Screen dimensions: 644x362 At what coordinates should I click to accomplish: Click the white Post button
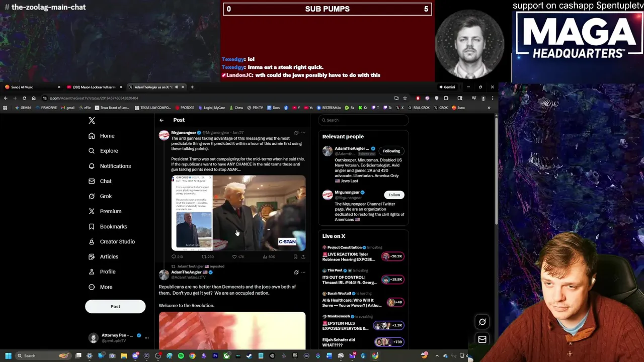click(115, 306)
